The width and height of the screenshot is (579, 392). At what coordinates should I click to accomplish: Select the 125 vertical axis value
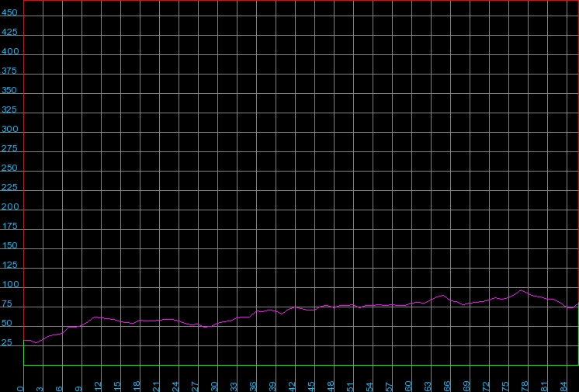(10, 265)
